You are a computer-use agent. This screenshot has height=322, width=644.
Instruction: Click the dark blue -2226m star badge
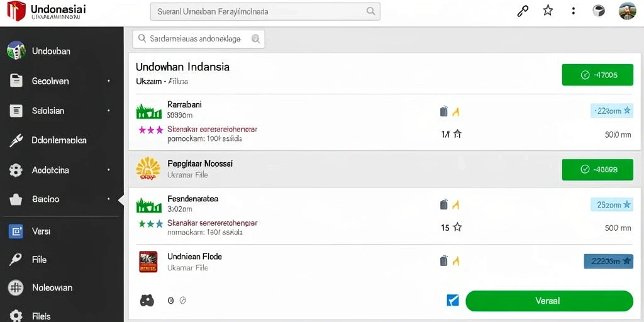coord(608,261)
